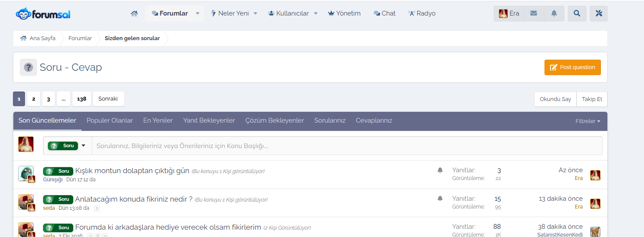Click the watch bell on Kışlık montun thread
644x237 pixels.
440,171
